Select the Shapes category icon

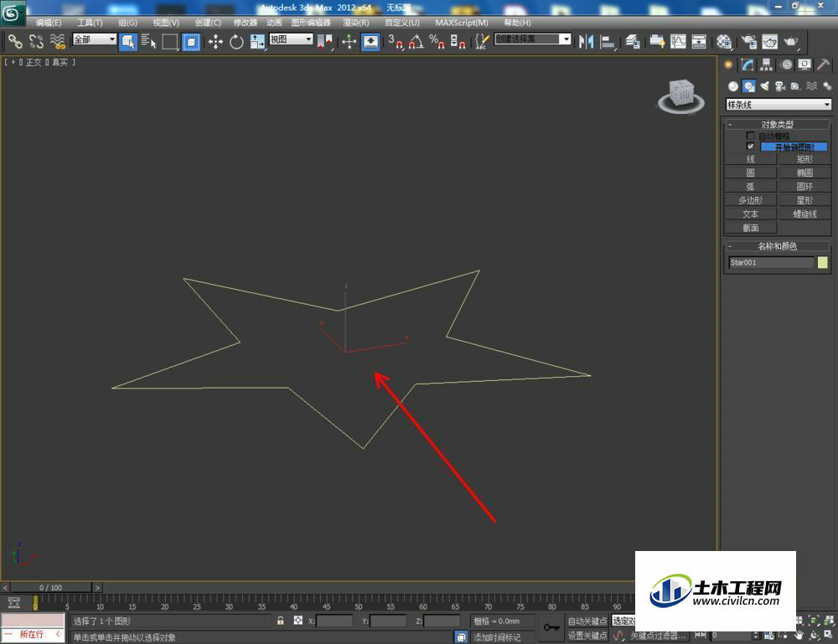(748, 86)
